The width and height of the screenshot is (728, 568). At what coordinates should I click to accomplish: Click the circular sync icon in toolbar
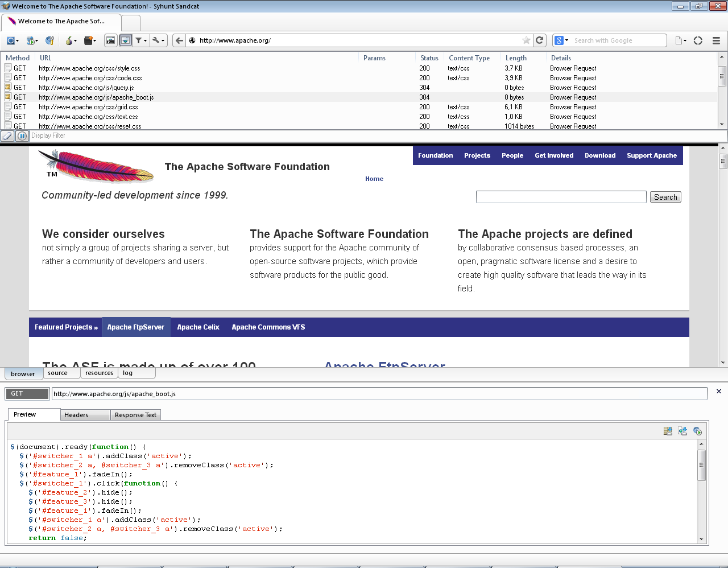point(698,40)
